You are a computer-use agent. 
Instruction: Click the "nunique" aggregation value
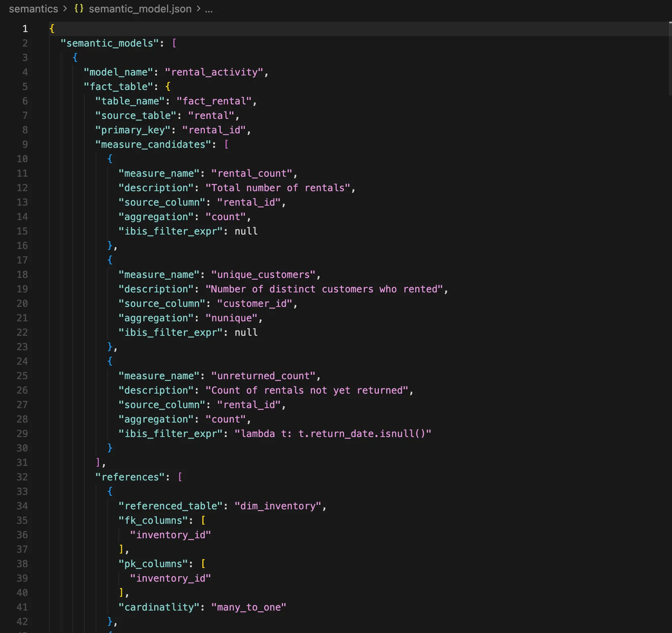[x=231, y=318]
